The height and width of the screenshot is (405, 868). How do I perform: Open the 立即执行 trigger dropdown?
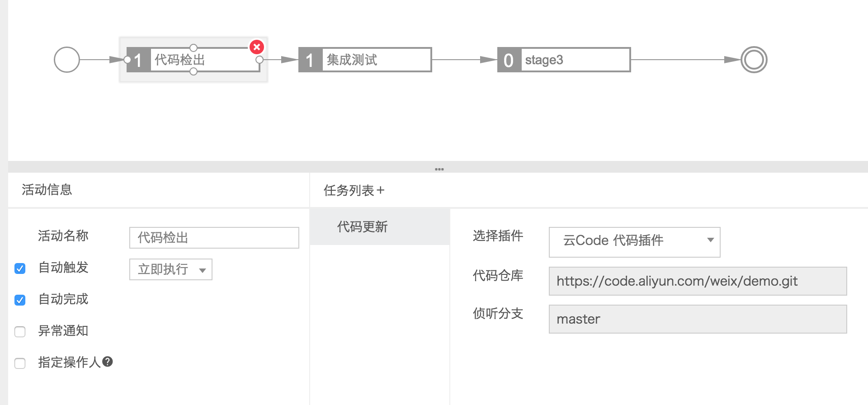pos(170,269)
